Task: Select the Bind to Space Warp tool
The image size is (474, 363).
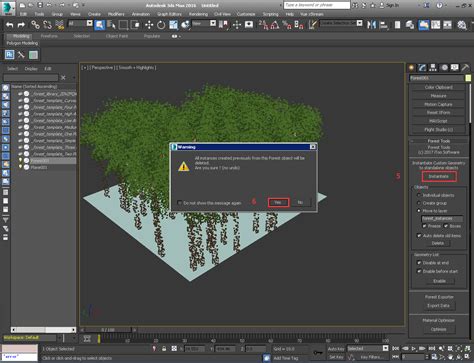Action: click(x=59, y=25)
